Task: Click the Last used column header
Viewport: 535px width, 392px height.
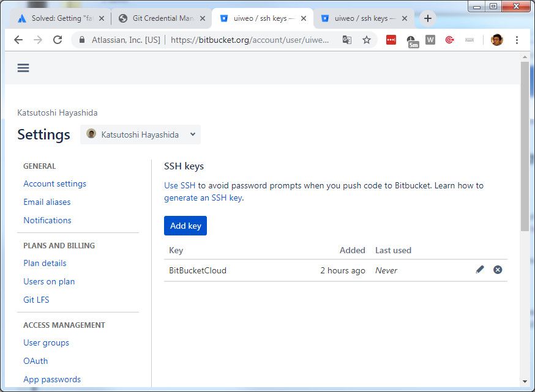Action: click(x=393, y=250)
